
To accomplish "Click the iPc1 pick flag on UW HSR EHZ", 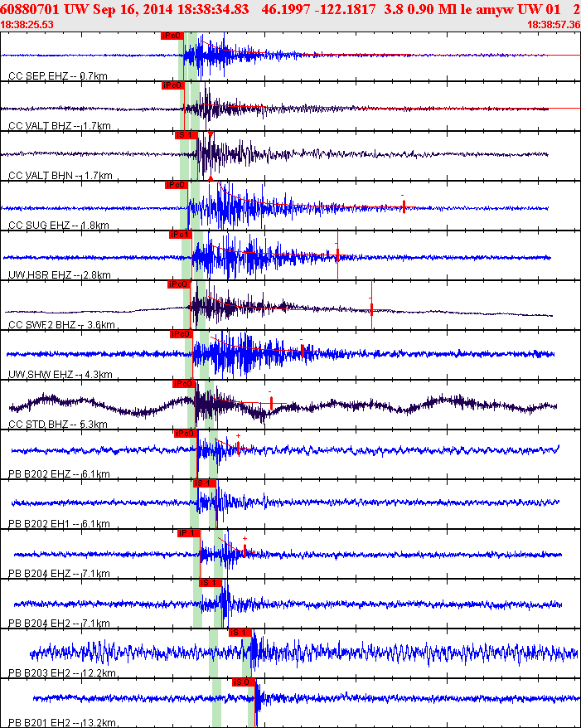I will (181, 235).
